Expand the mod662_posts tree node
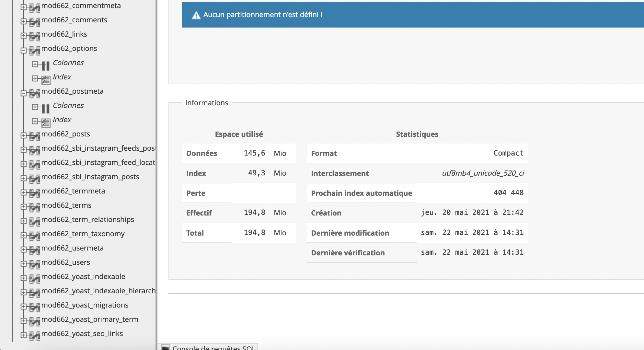Viewport: 644px width, 350px height. (23, 135)
